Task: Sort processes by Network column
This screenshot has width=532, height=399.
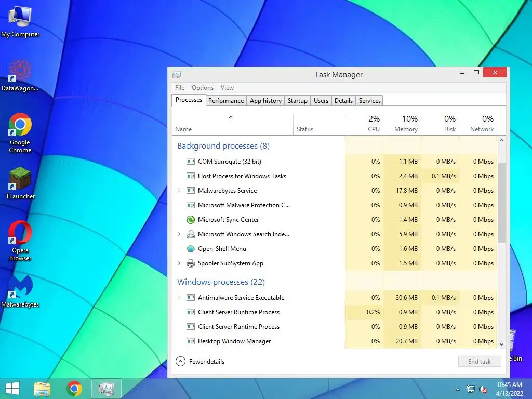Action: coord(478,125)
